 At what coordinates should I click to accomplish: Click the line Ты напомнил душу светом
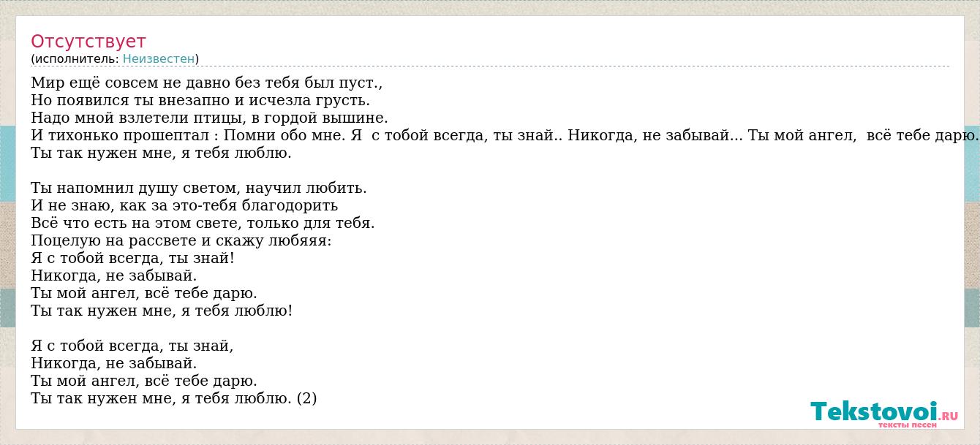pos(199,188)
